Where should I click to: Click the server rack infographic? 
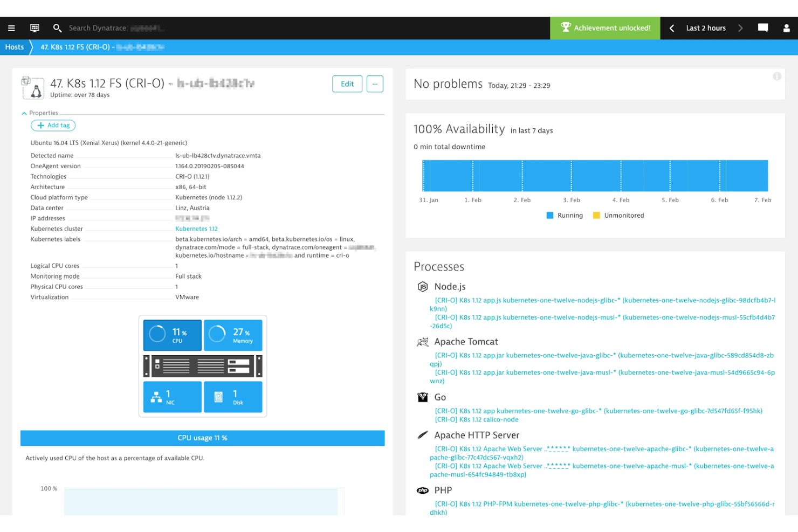(203, 366)
